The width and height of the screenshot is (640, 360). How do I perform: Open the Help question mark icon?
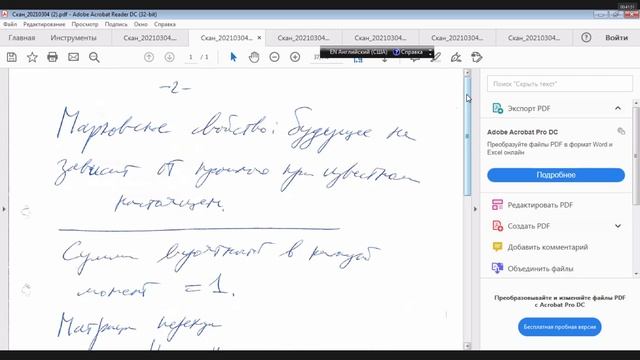(x=586, y=38)
